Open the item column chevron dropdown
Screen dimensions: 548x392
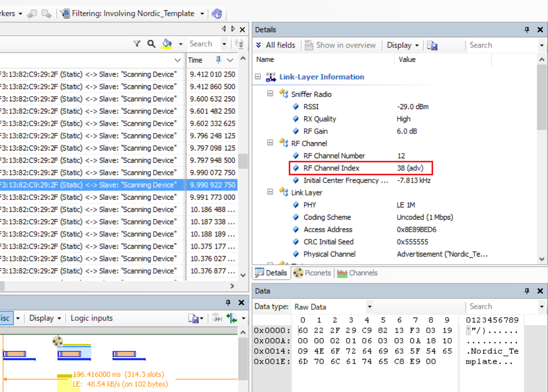(x=177, y=60)
